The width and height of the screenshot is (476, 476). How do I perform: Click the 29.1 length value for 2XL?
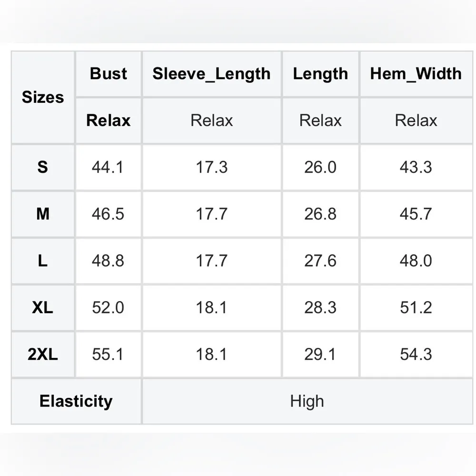[x=320, y=355]
